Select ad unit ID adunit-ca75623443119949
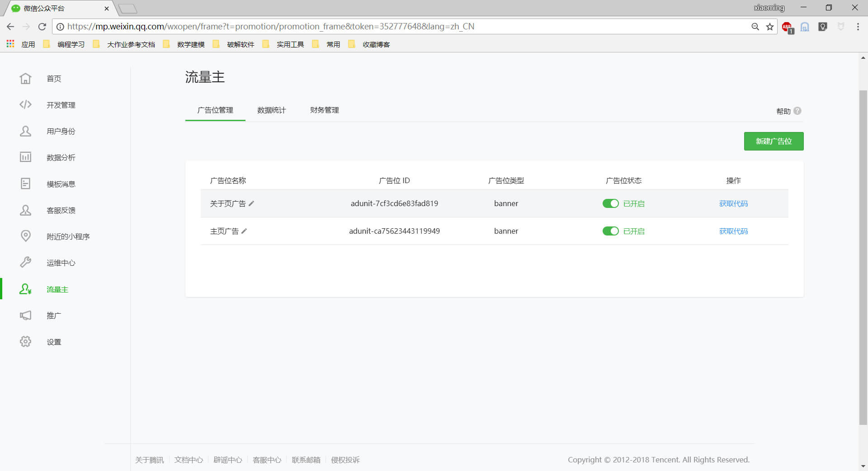The width and height of the screenshot is (868, 471). point(394,231)
